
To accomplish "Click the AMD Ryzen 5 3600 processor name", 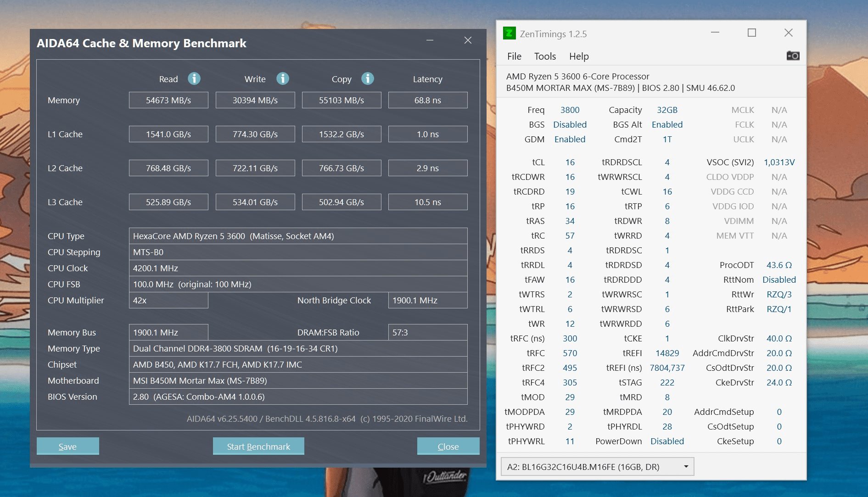I will pos(577,76).
